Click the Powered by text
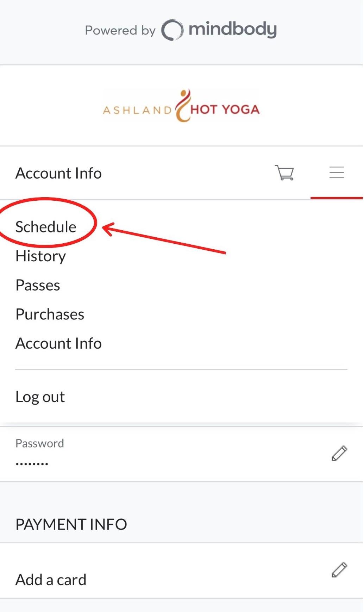The image size is (364, 612). point(120,31)
